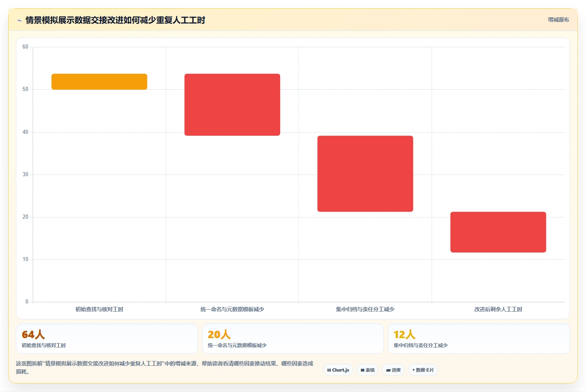Viewport: 586px width, 392px height.
Task: Click the red 统一命名与元数据模板减少 bar
Action: point(232,105)
